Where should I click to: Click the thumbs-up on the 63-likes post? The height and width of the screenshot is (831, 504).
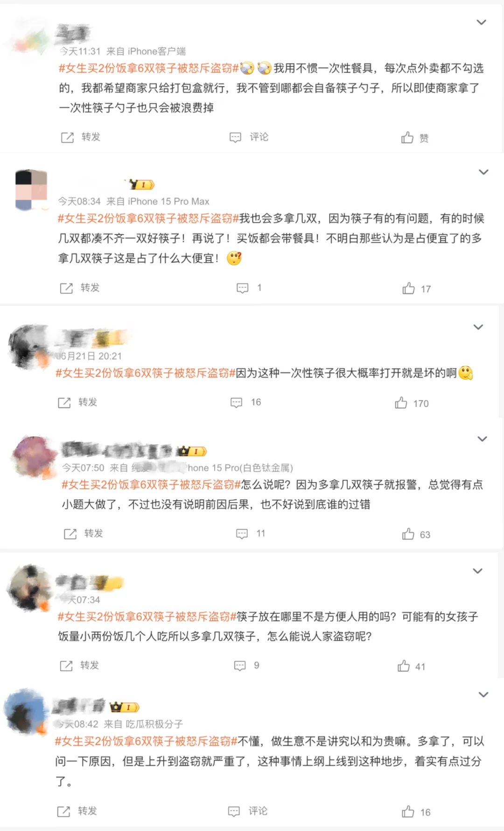408,534
